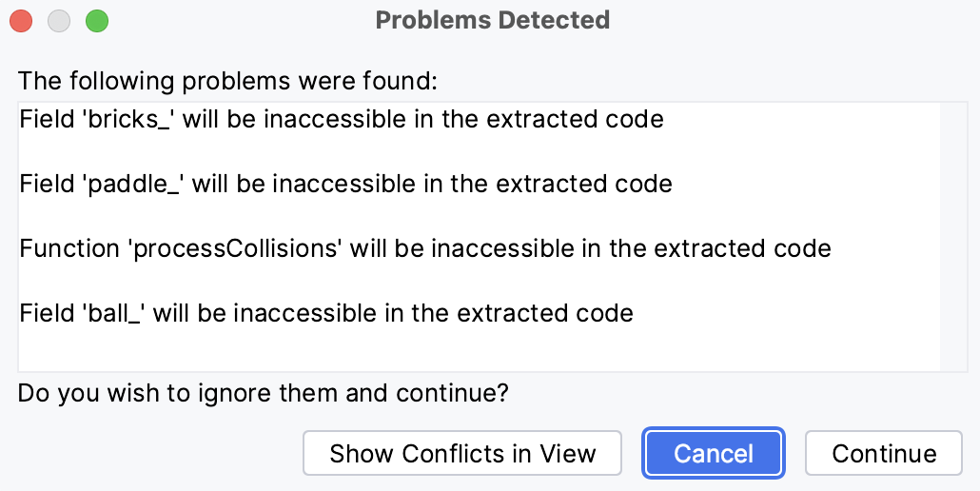The height and width of the screenshot is (491, 980).
Task: Click 'The following problems were found:' label
Action: pyautogui.click(x=227, y=80)
